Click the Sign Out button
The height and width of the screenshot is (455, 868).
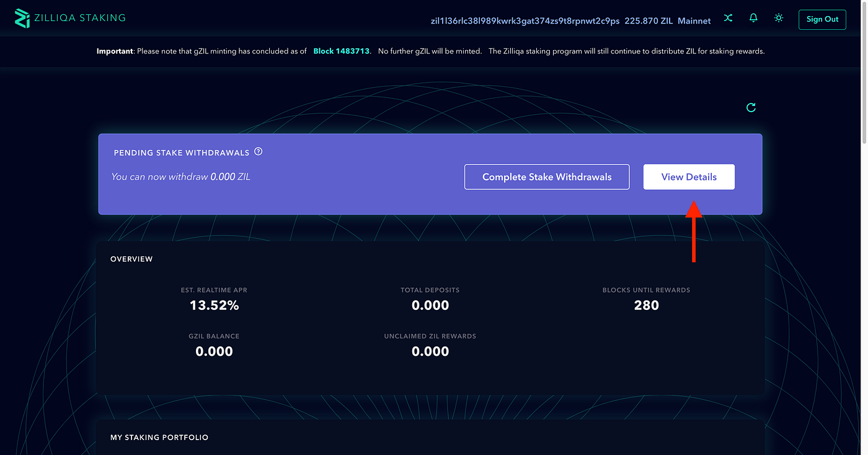point(822,19)
